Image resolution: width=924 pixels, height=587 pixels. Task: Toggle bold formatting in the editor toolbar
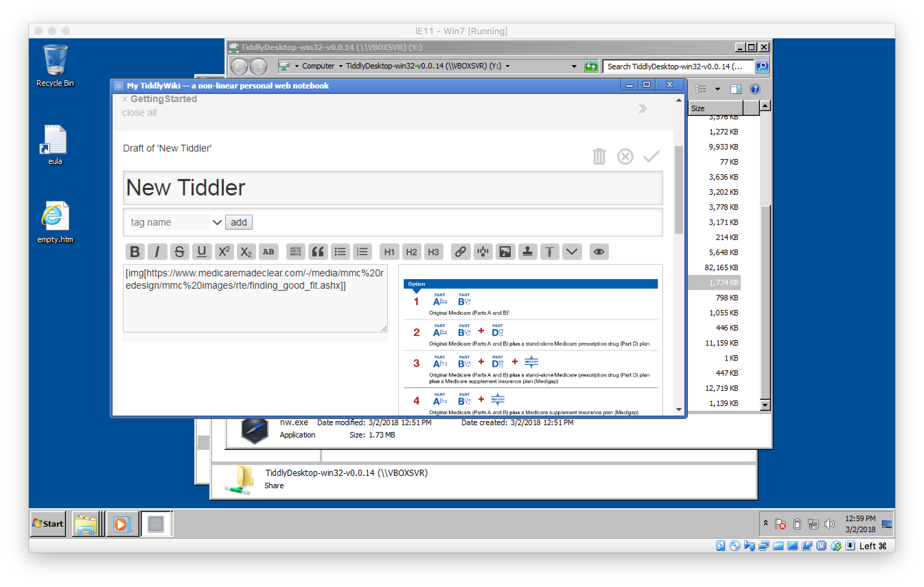(x=135, y=252)
